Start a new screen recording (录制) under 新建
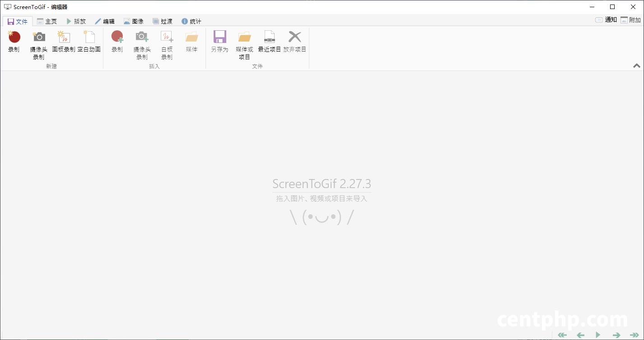Screen dimensions: 644x340 (x=14, y=42)
